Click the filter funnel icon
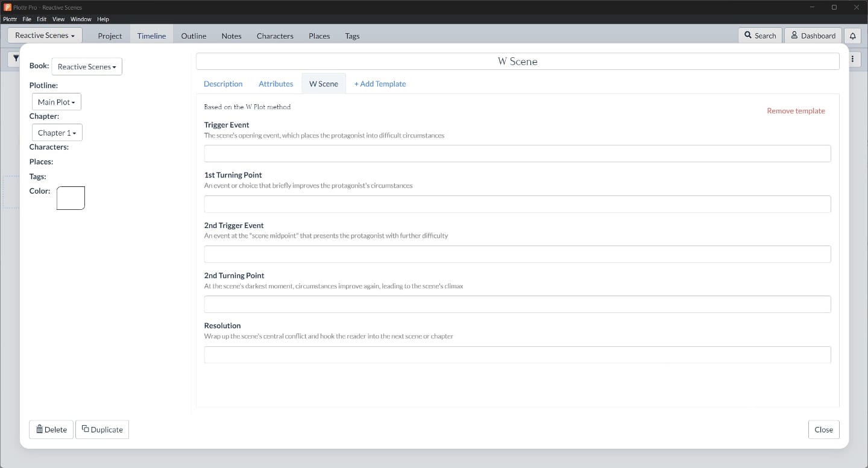 coord(16,58)
